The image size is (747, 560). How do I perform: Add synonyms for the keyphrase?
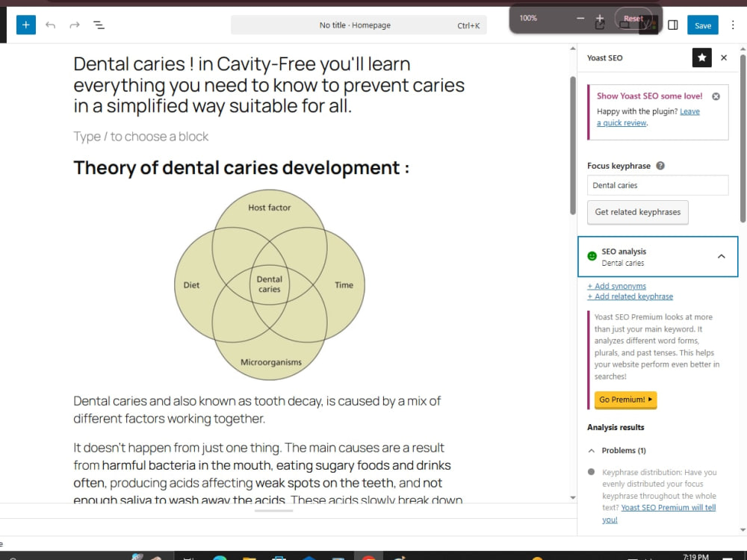616,286
